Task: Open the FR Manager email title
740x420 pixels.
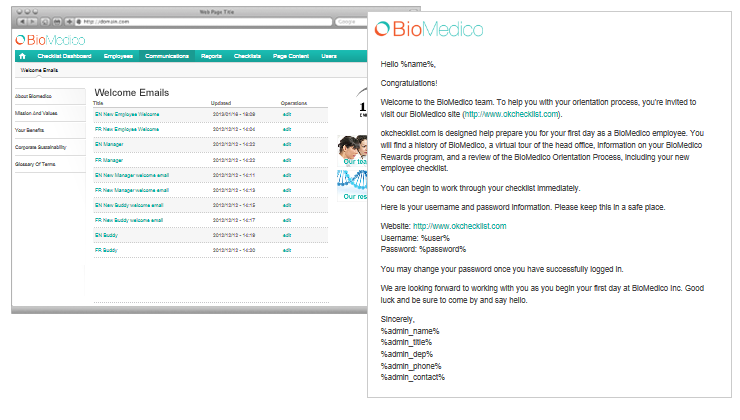Action: tap(109, 160)
